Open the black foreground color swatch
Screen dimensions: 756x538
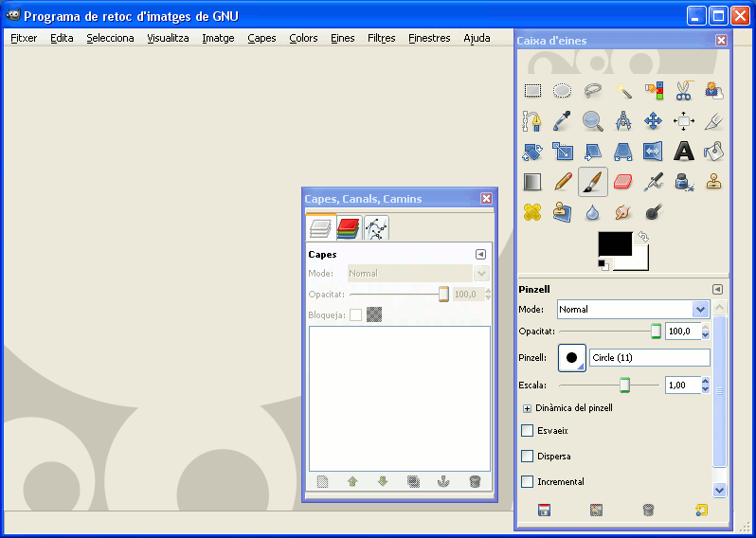tap(615, 244)
